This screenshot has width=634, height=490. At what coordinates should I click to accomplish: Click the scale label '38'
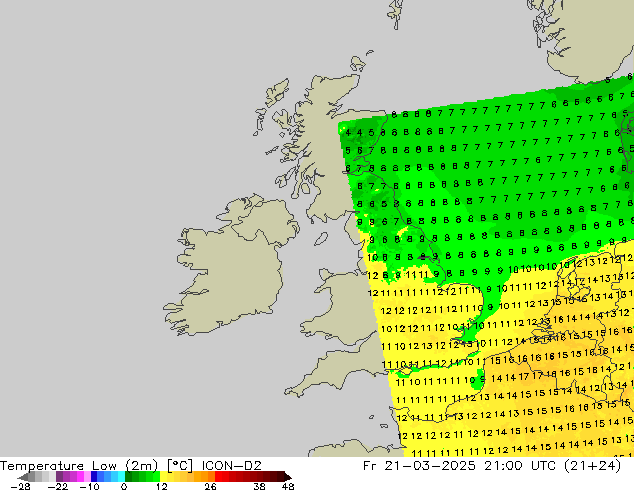click(260, 486)
